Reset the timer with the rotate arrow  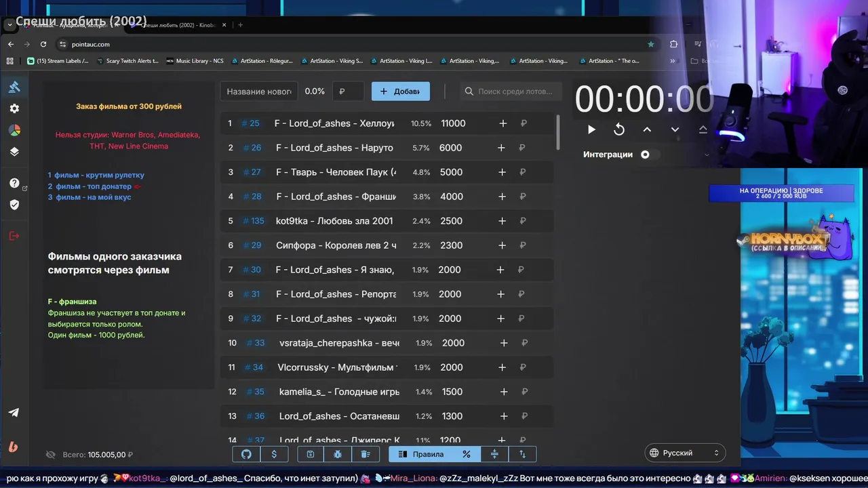(619, 129)
